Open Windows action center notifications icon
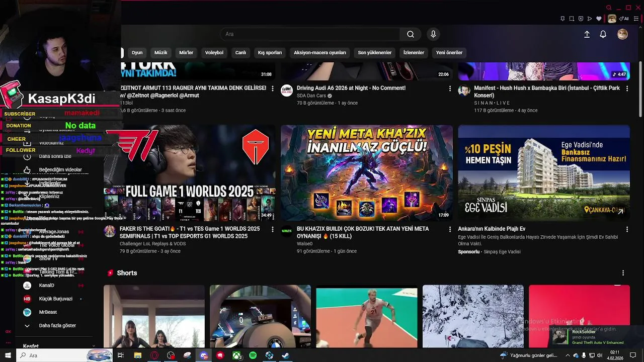Screen dimensions: 644x362 (633, 355)
